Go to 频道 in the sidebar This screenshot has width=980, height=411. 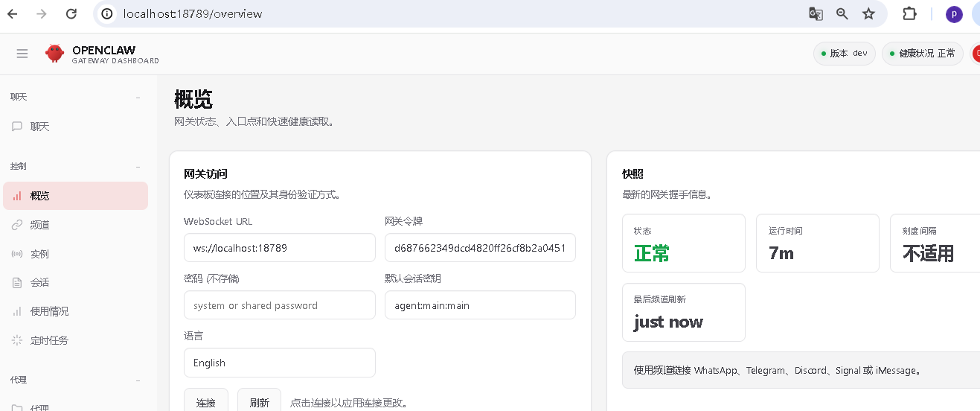(40, 225)
